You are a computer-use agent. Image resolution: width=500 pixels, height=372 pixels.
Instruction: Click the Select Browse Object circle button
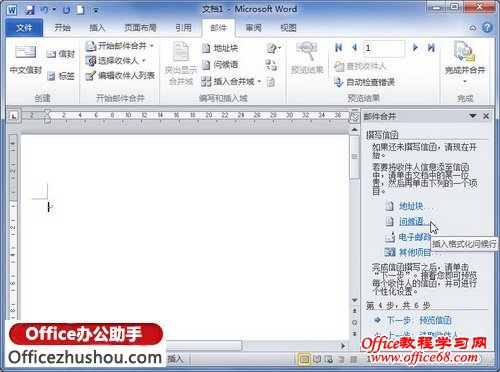tap(355, 322)
